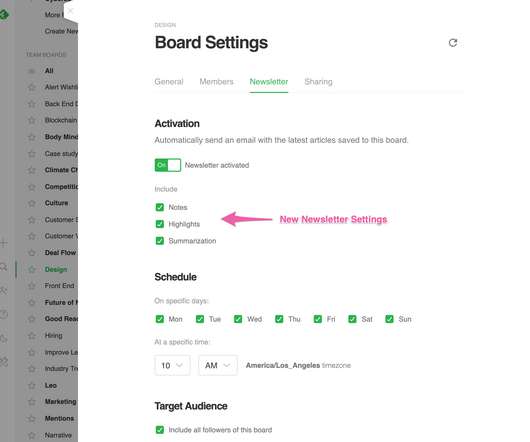Star the Leo board
530x442 pixels.
click(32, 386)
